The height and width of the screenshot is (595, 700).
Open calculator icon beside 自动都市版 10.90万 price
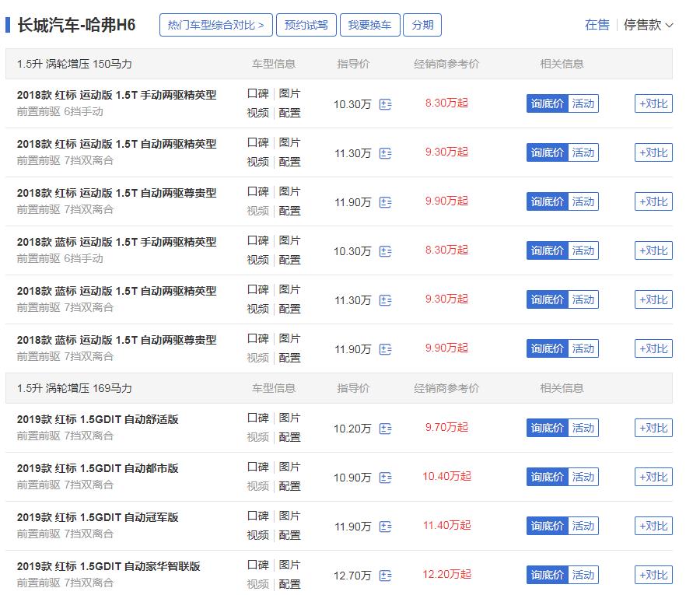(x=384, y=477)
